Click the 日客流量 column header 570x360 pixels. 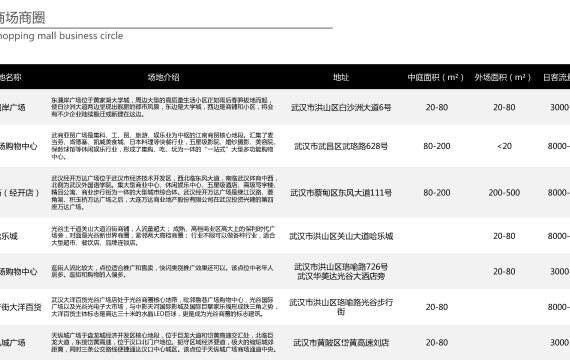(x=556, y=77)
